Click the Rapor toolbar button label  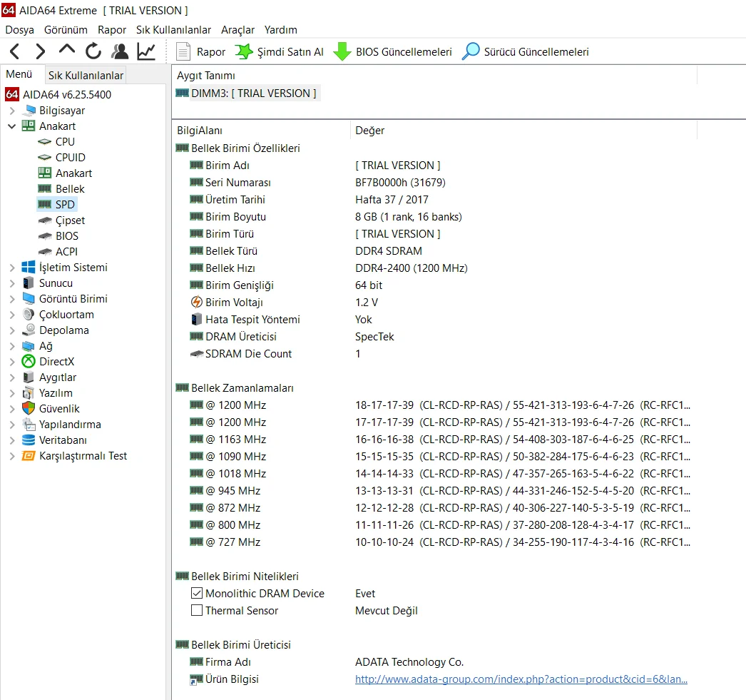(211, 52)
